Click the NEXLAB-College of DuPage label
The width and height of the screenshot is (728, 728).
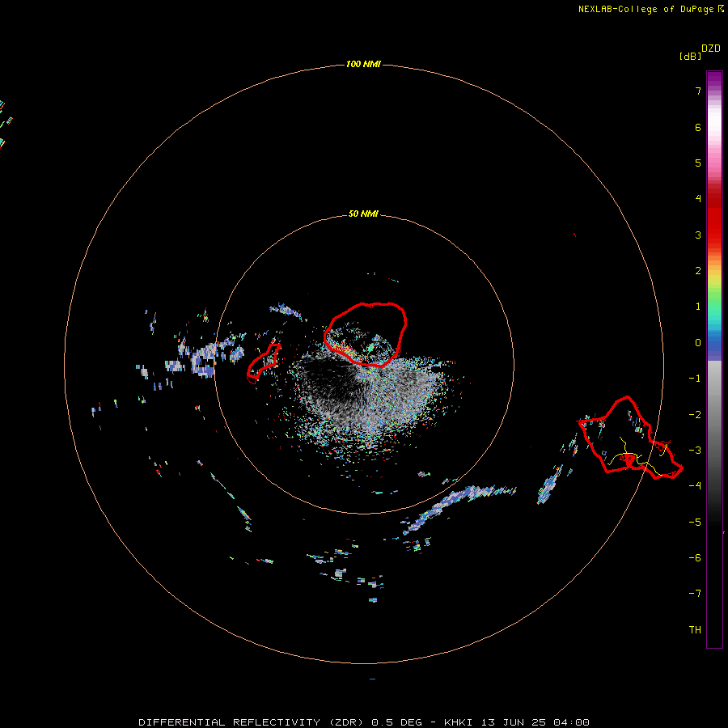coord(645,9)
